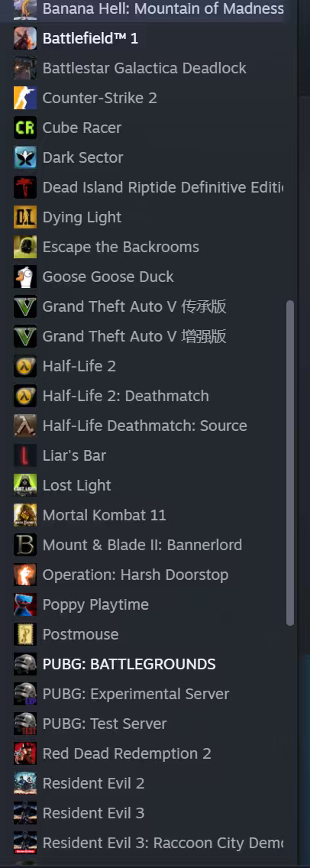Image resolution: width=310 pixels, height=868 pixels.
Task: Select the Cube Racer green CR icon
Action: click(25, 128)
